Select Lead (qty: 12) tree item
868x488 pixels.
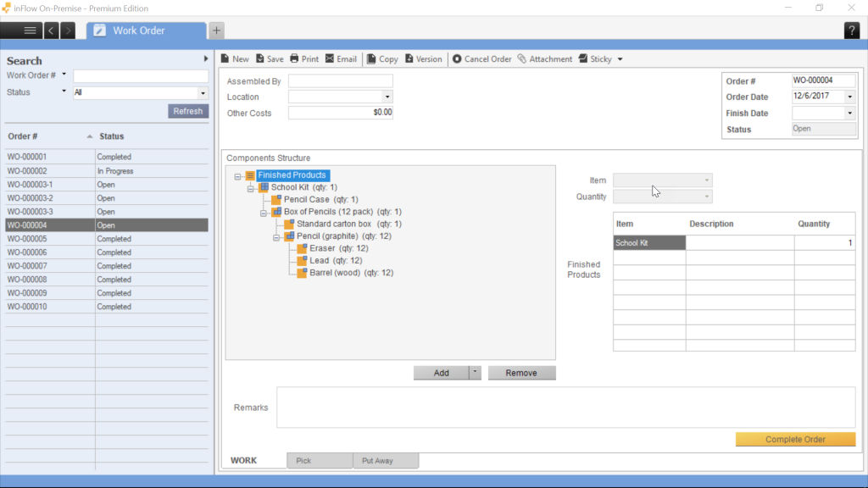click(x=336, y=260)
